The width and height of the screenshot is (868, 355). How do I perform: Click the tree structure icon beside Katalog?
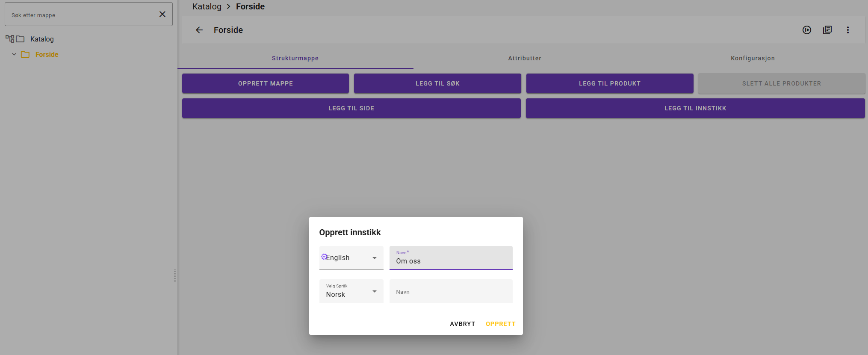point(10,39)
